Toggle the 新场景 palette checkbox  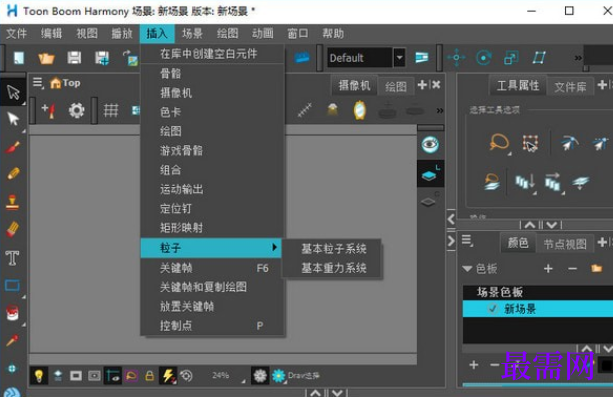pos(493,309)
